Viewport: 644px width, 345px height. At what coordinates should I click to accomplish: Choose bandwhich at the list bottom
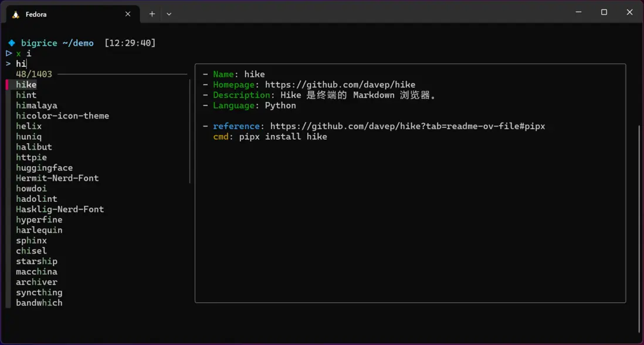39,303
